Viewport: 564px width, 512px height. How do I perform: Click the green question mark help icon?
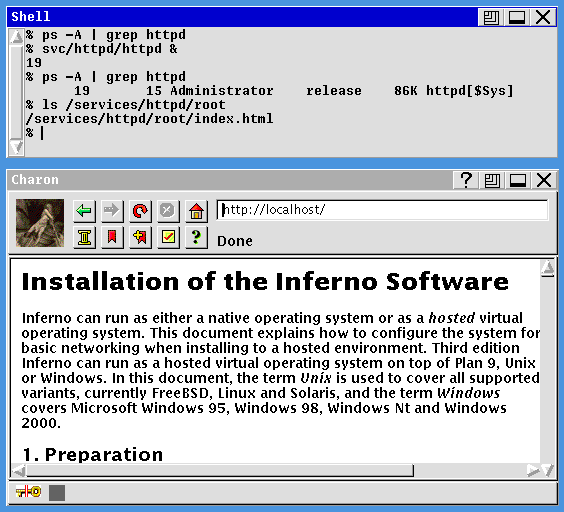(x=196, y=237)
